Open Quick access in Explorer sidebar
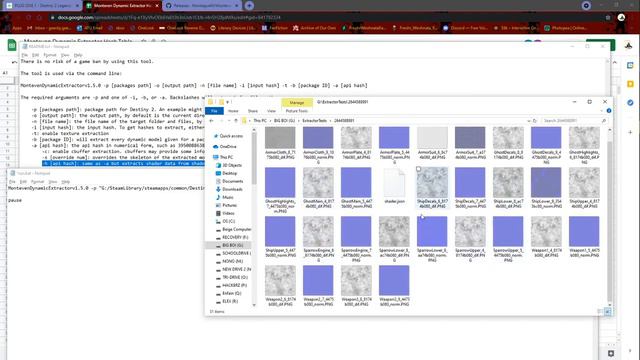 pos(231,136)
